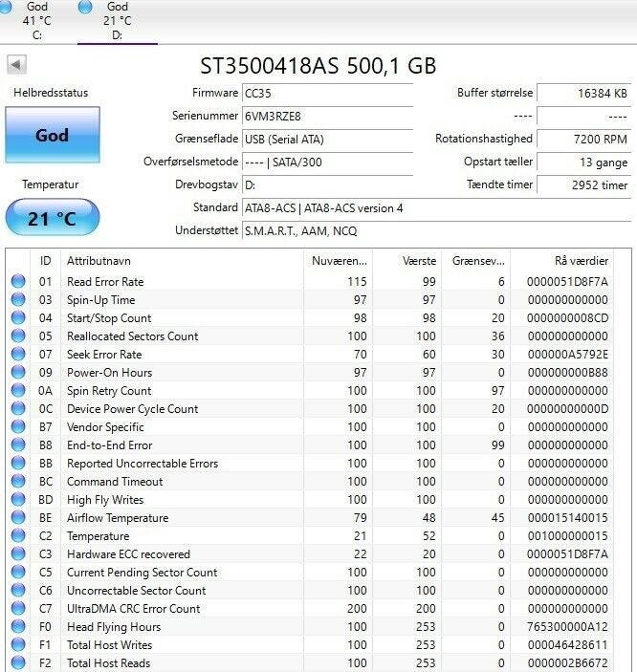This screenshot has height=672, width=637.
Task: Click the 2952 timer power-on hours
Action: 583,185
